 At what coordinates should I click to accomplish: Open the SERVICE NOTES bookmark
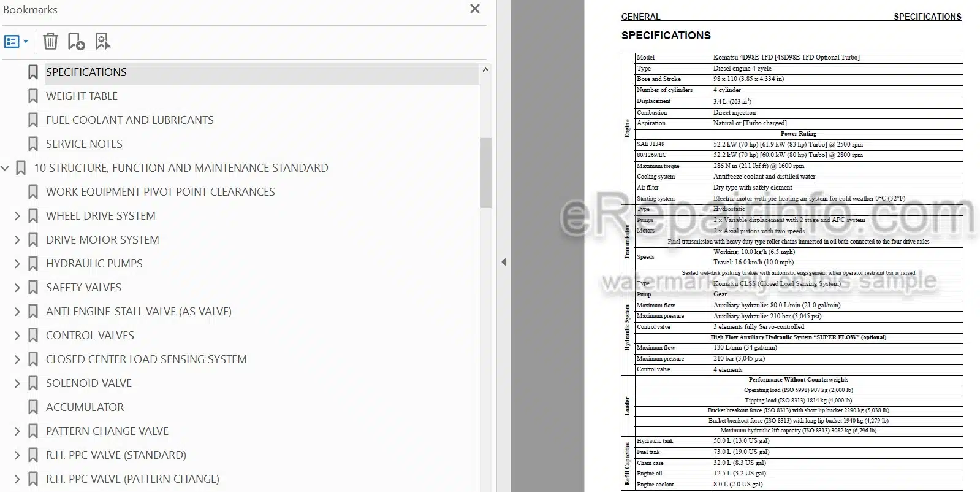click(x=84, y=144)
